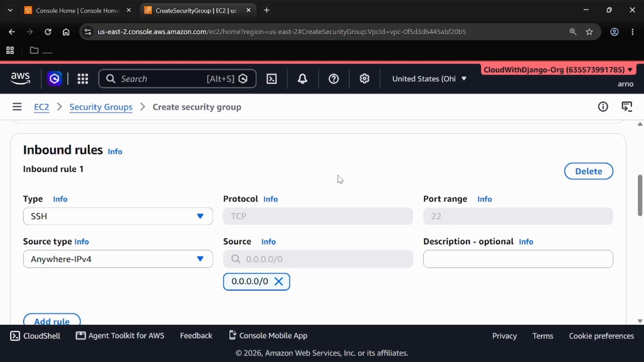Open Cookie preferences in the footer
The width and height of the screenshot is (644, 362).
click(x=601, y=336)
